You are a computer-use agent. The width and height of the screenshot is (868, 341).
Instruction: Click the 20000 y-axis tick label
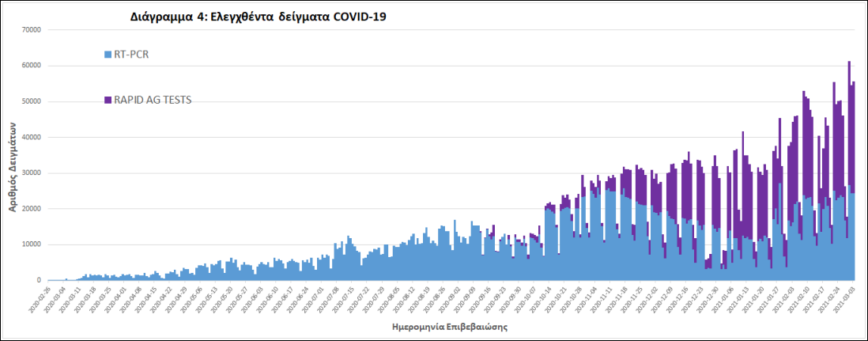click(x=30, y=209)
